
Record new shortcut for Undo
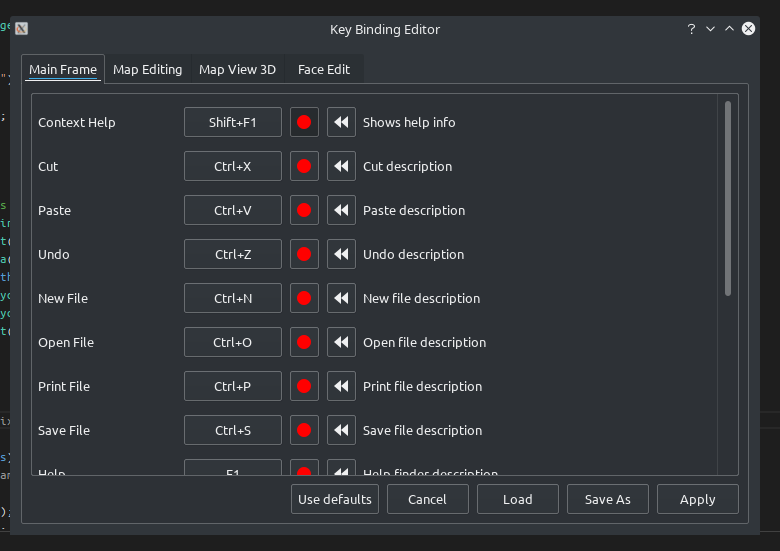(x=304, y=254)
